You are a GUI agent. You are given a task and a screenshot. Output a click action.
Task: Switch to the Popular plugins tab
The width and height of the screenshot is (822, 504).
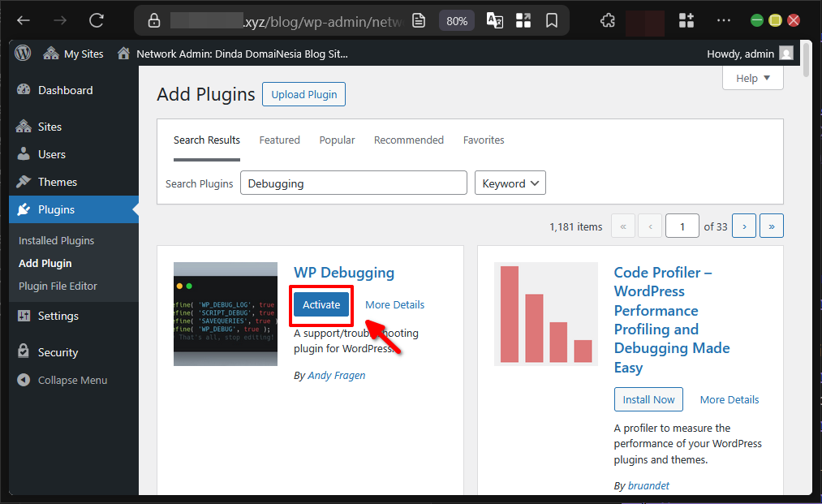click(337, 140)
